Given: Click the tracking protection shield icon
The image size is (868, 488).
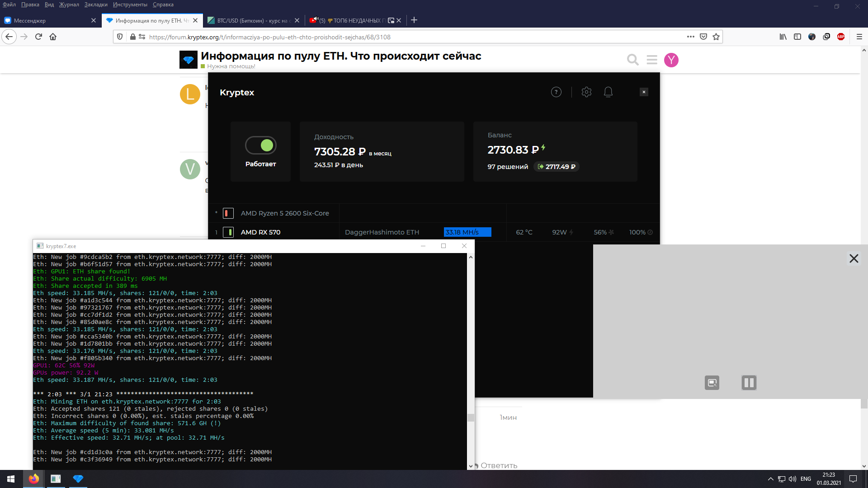Looking at the screenshot, I should [x=120, y=37].
